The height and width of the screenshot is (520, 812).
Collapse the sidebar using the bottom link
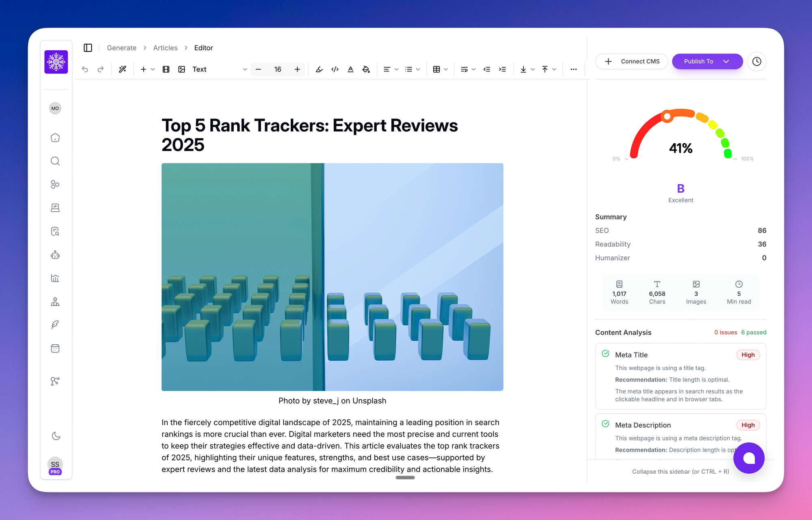pyautogui.click(x=680, y=471)
